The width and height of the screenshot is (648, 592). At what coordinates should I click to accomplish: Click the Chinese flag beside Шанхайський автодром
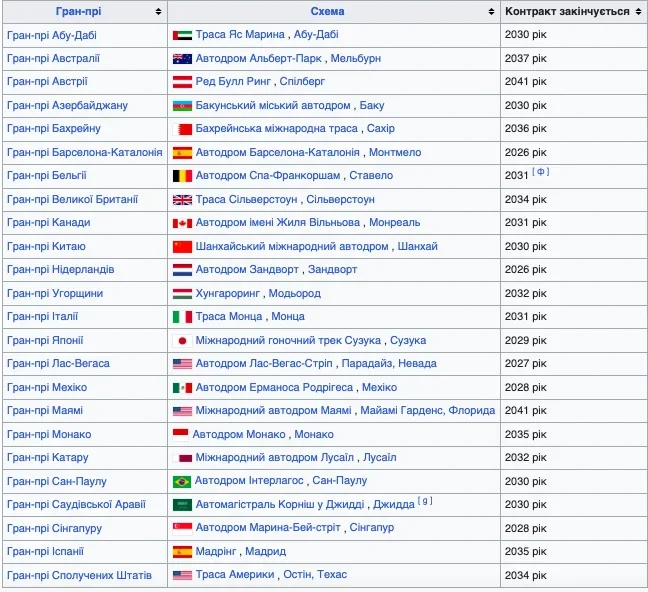[x=182, y=247]
